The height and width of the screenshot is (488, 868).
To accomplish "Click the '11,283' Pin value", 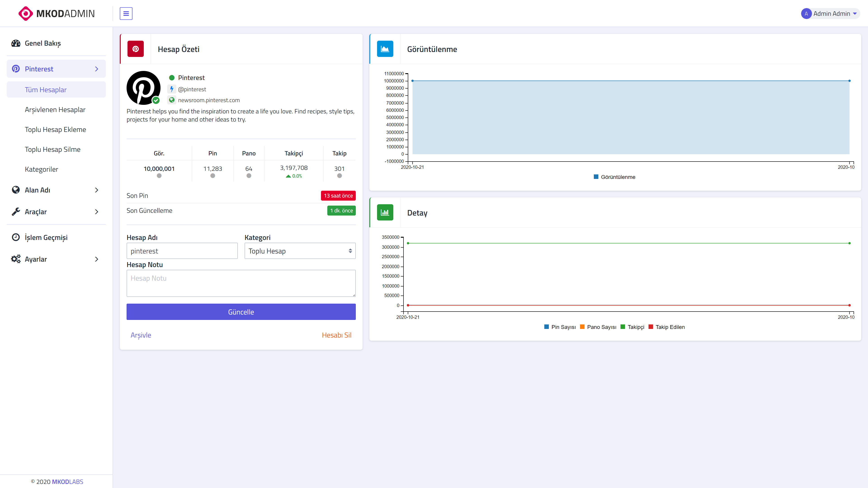I will coord(213,169).
